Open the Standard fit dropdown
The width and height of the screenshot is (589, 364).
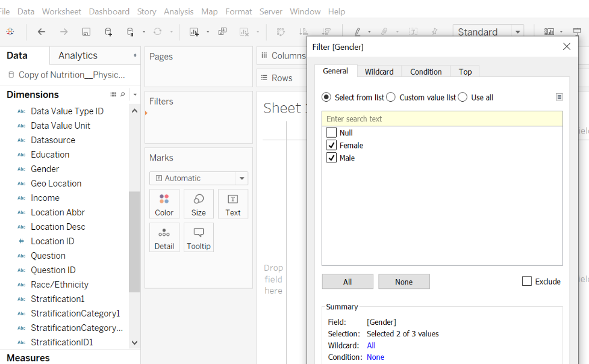pos(517,32)
